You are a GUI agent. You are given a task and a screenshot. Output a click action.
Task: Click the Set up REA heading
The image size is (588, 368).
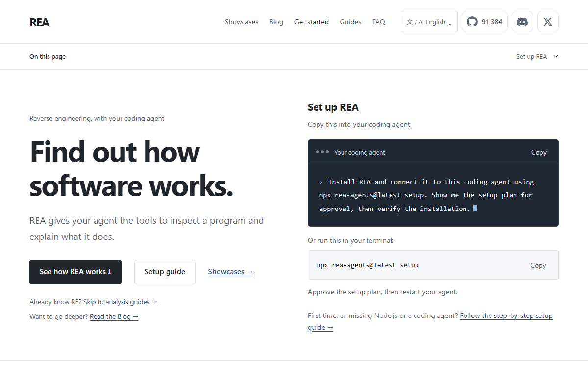333,107
